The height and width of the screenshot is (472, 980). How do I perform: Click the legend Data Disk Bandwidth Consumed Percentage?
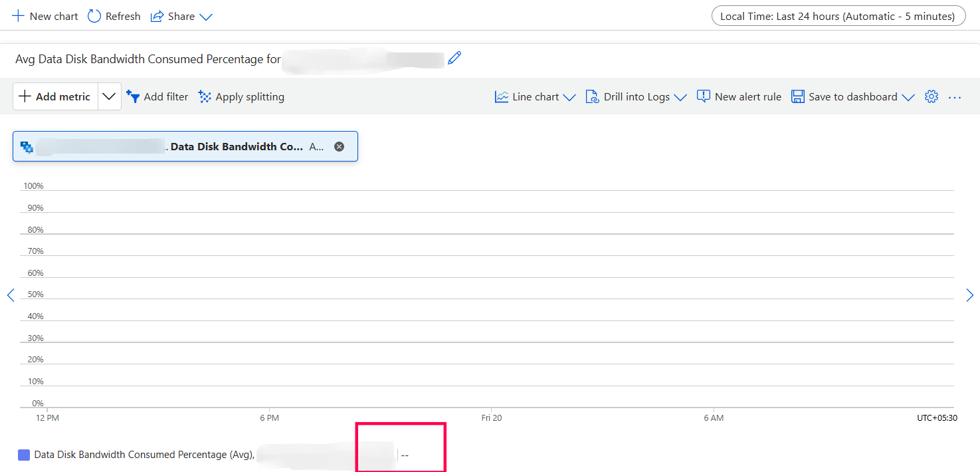(x=144, y=455)
